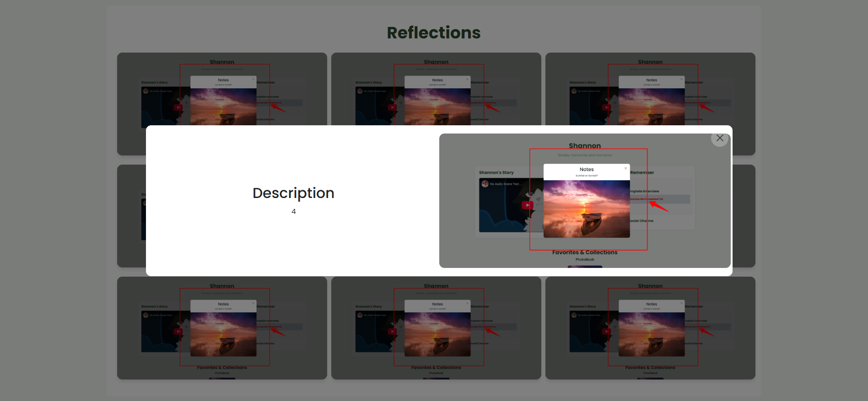The width and height of the screenshot is (868, 401).
Task: Click the YouTube play icon in the enlarged image
Action: click(527, 205)
